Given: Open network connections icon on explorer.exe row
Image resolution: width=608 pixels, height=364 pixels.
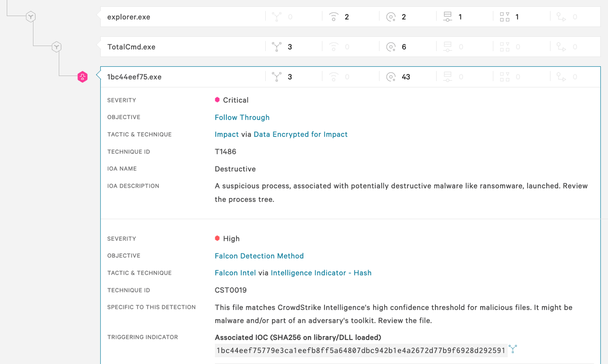Looking at the screenshot, I should click(x=334, y=17).
